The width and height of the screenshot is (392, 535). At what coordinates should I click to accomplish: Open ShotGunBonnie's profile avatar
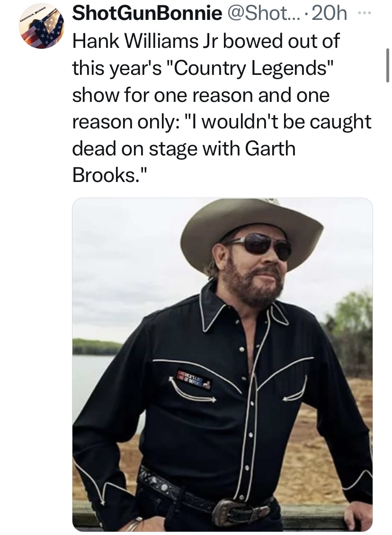[42, 27]
